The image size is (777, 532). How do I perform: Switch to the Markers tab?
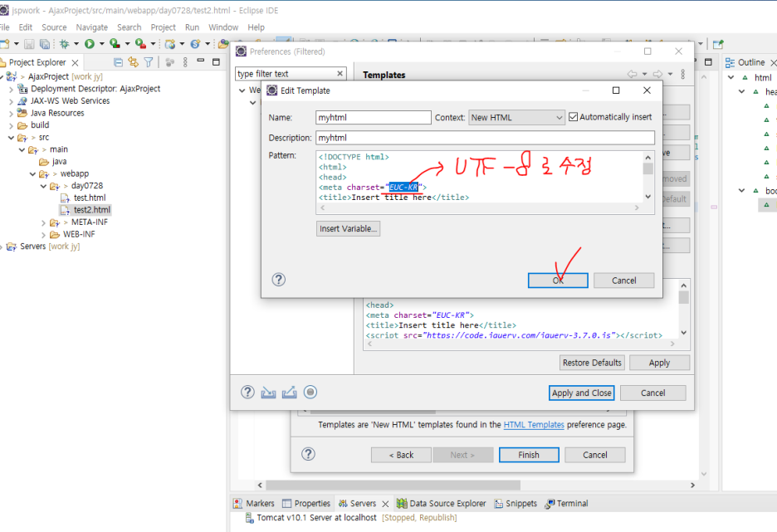pyautogui.click(x=253, y=503)
